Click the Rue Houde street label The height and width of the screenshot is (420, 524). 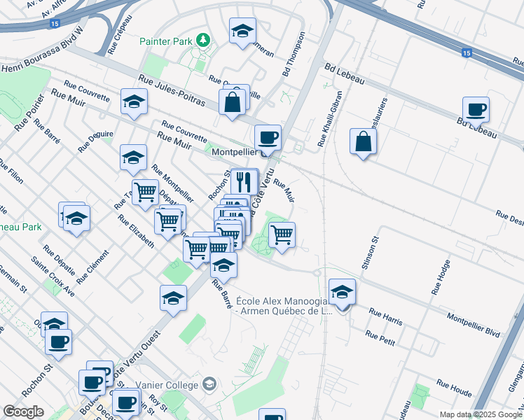(454, 388)
